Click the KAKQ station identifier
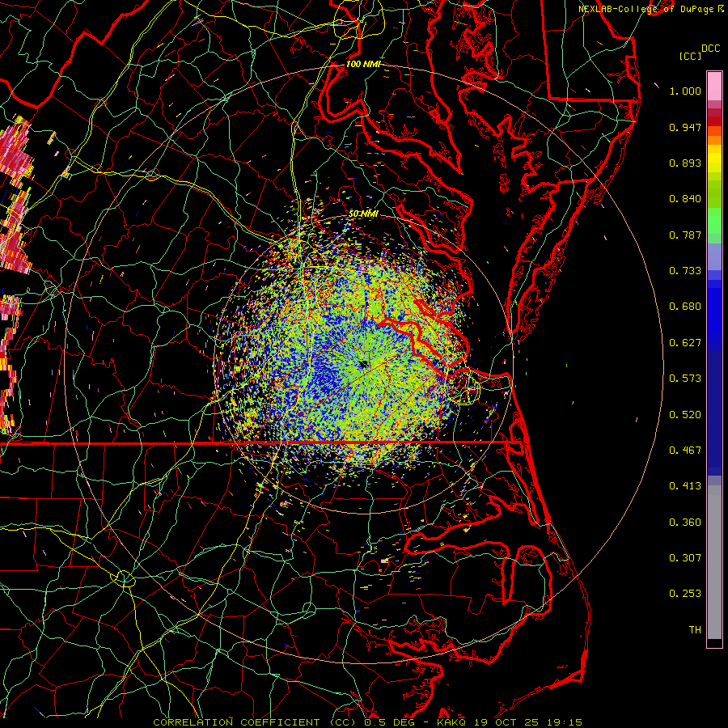The height and width of the screenshot is (728, 728). point(453,722)
